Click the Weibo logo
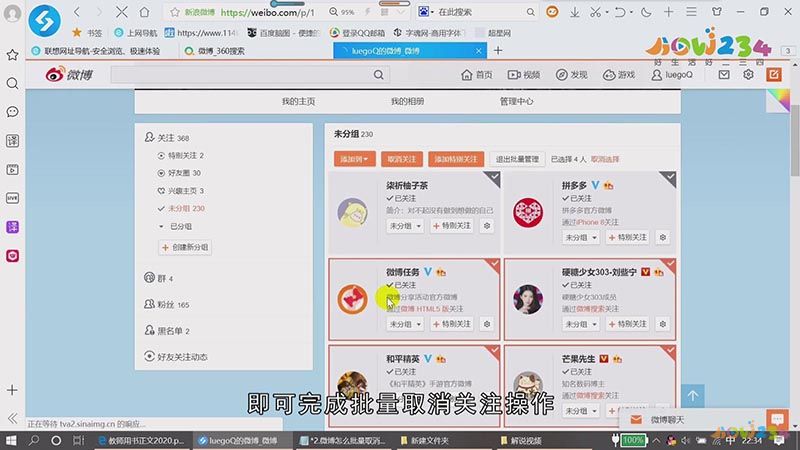Image resolution: width=800 pixels, height=450 pixels. [68, 75]
